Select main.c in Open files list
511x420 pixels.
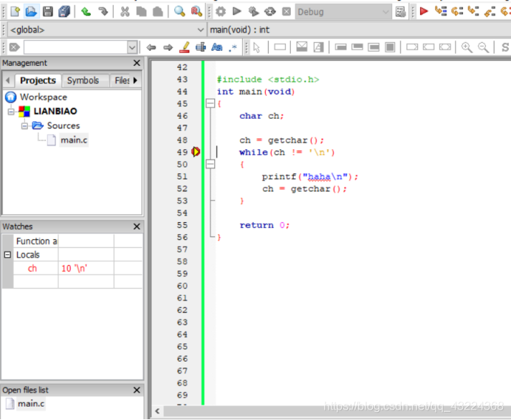tap(31, 404)
